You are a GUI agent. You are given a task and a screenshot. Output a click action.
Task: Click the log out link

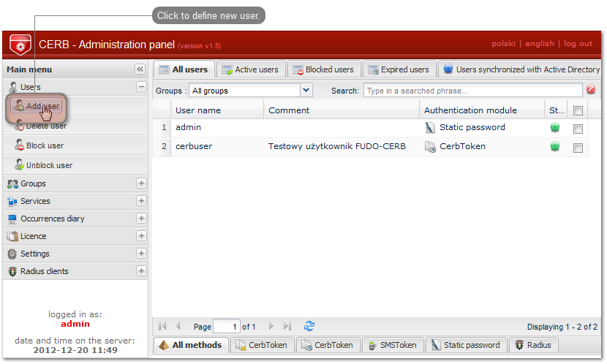578,44
